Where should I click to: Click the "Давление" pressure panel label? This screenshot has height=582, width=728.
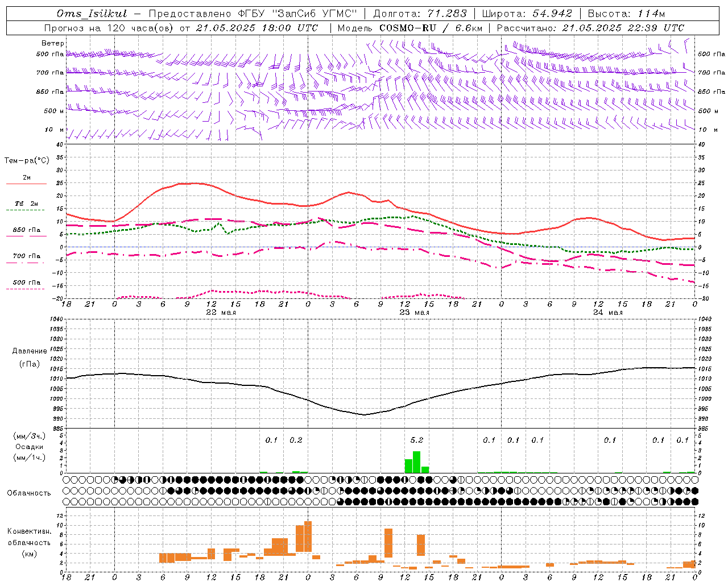pos(30,351)
